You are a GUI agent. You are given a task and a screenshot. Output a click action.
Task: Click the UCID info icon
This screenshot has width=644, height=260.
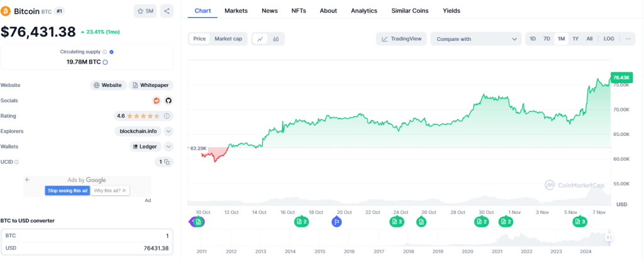pyautogui.click(x=16, y=162)
